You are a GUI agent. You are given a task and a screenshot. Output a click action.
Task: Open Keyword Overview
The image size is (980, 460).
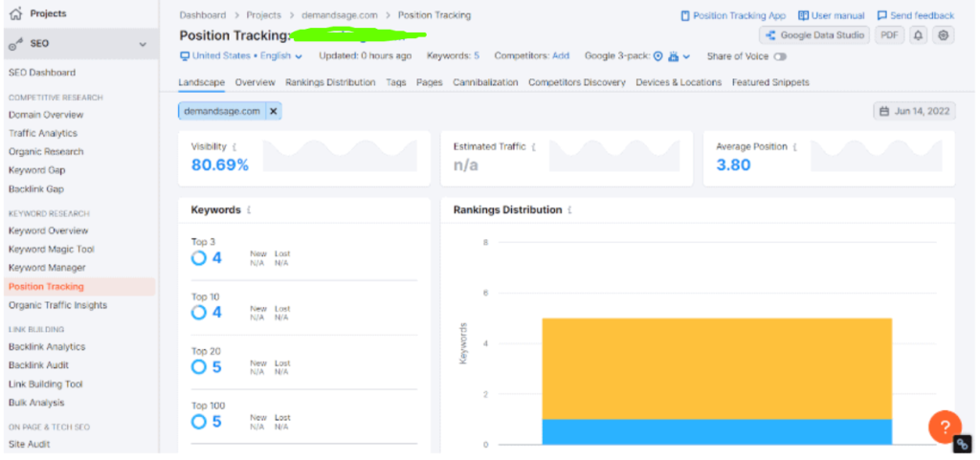click(x=48, y=230)
